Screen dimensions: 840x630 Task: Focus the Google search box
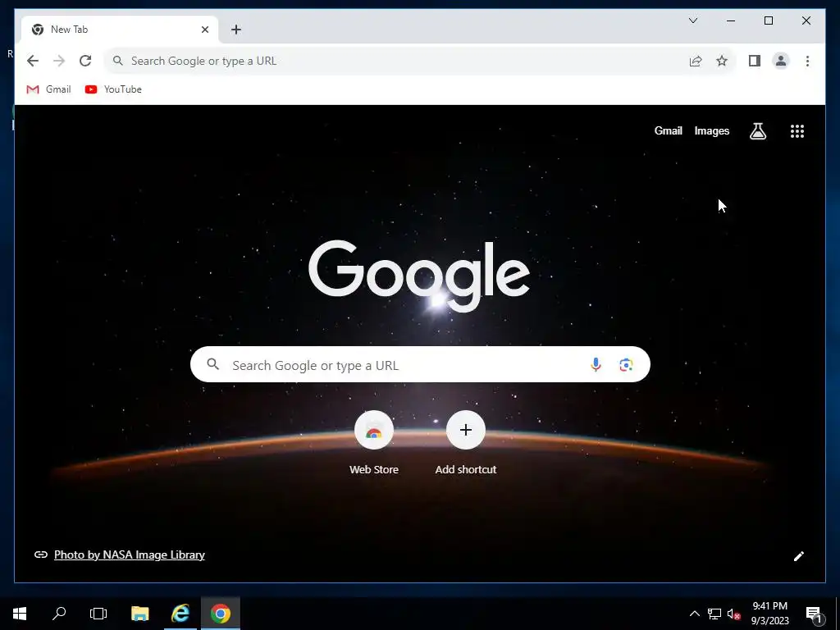pyautogui.click(x=420, y=364)
